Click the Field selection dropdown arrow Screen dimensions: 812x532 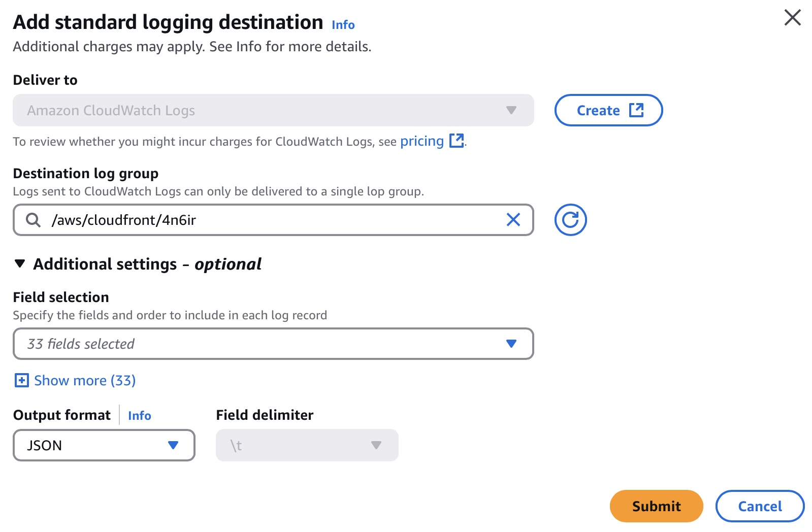[x=511, y=344]
